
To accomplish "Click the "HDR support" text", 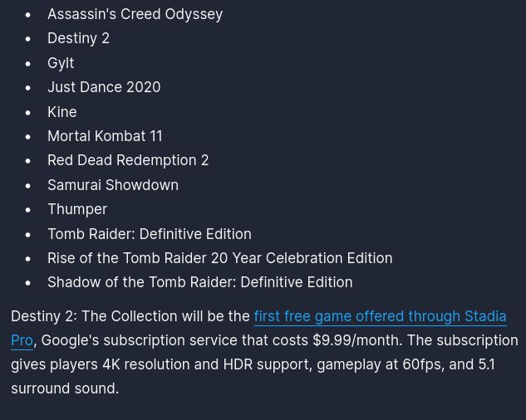I will point(265,364).
